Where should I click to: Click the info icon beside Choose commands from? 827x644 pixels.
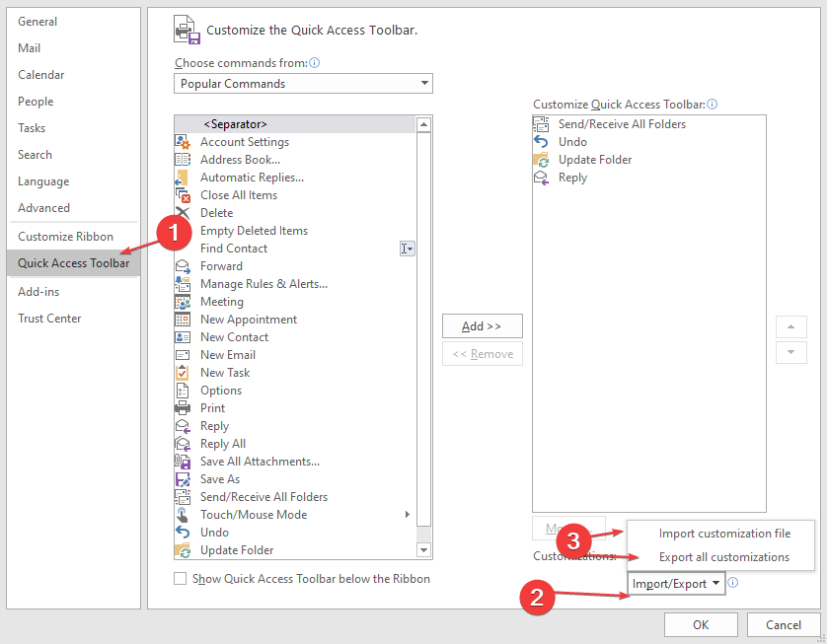coord(315,63)
